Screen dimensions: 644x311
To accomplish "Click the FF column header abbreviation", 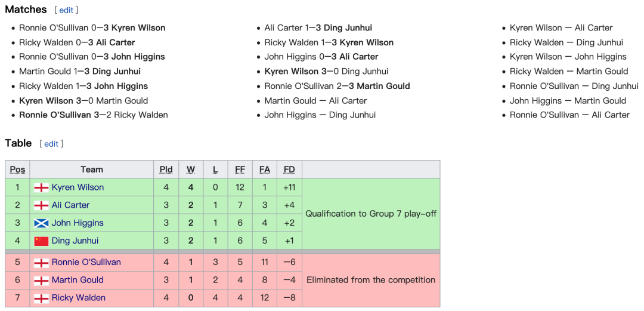I will tap(240, 170).
